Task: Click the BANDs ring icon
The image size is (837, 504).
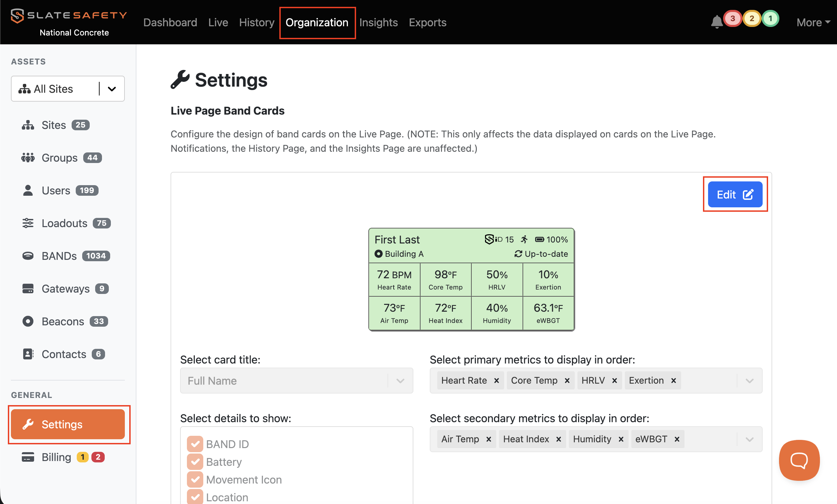Action: click(x=28, y=256)
